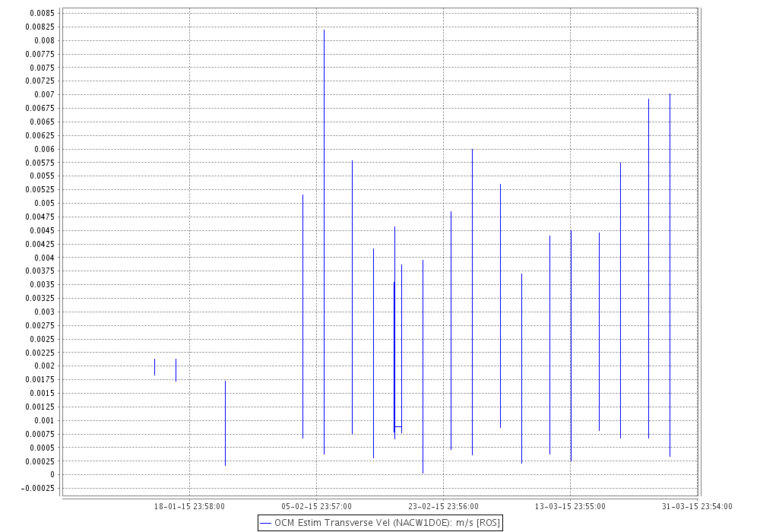Screen dimensions: 760x532
Task: Click y-axis label 0.0085
Action: 42,13
